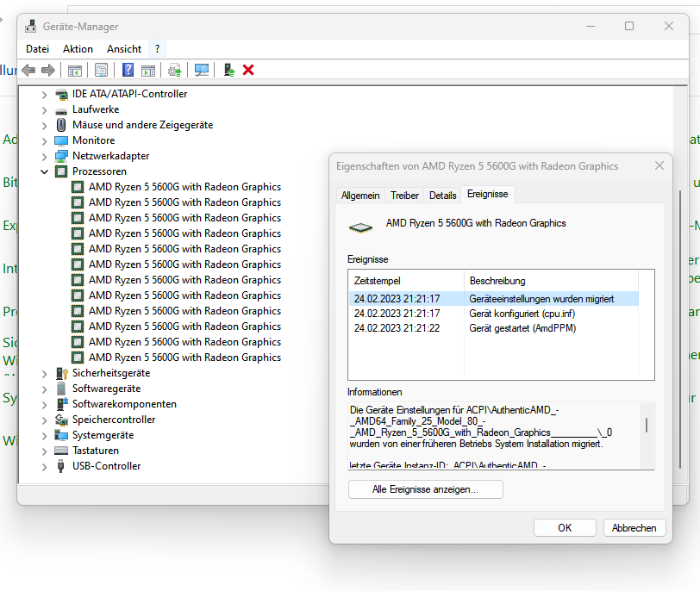700x591 pixels.
Task: Click the Tastaturen keyboard icon
Action: pyautogui.click(x=61, y=451)
